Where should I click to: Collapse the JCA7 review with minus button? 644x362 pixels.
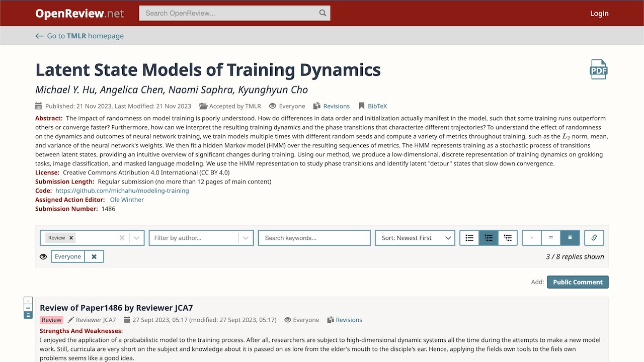(x=28, y=301)
